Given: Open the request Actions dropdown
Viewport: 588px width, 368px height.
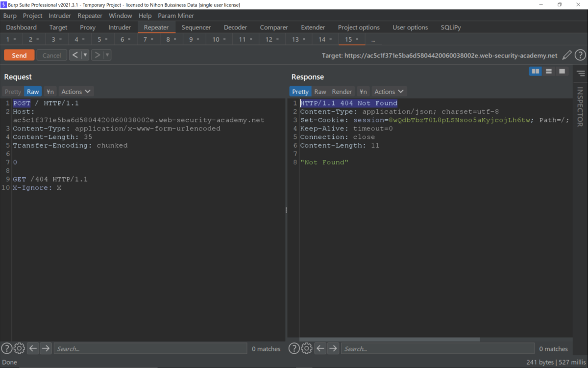Looking at the screenshot, I should (x=76, y=92).
